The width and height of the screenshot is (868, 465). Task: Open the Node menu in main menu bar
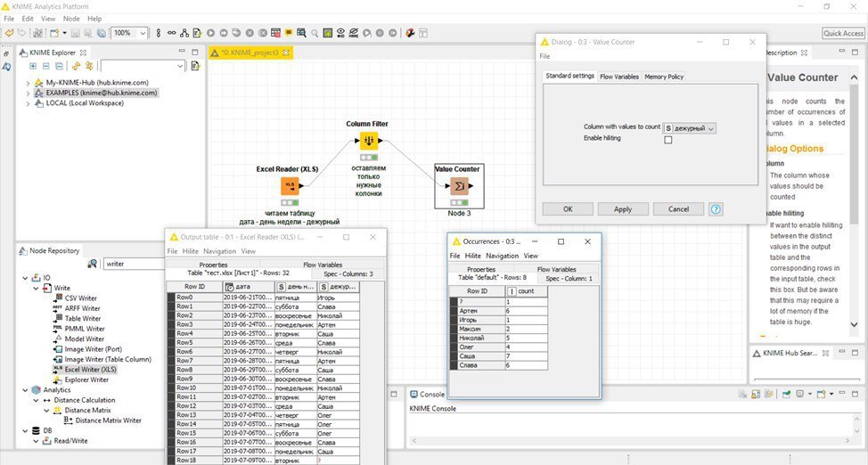71,19
